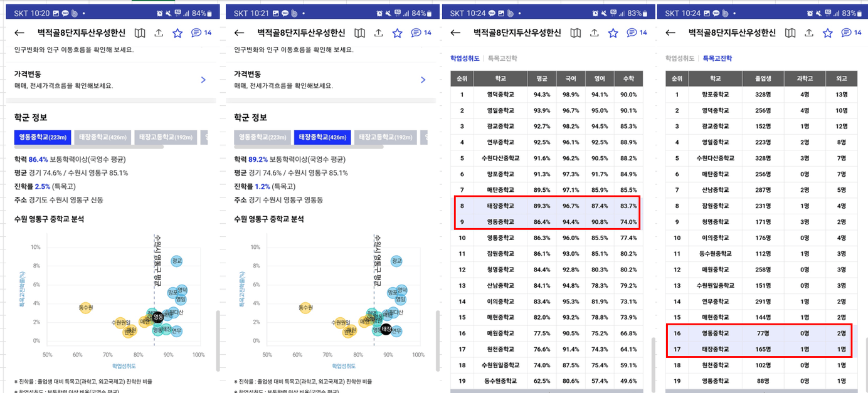
Task: Tap the map book icon in 10:21 screen
Action: (360, 33)
